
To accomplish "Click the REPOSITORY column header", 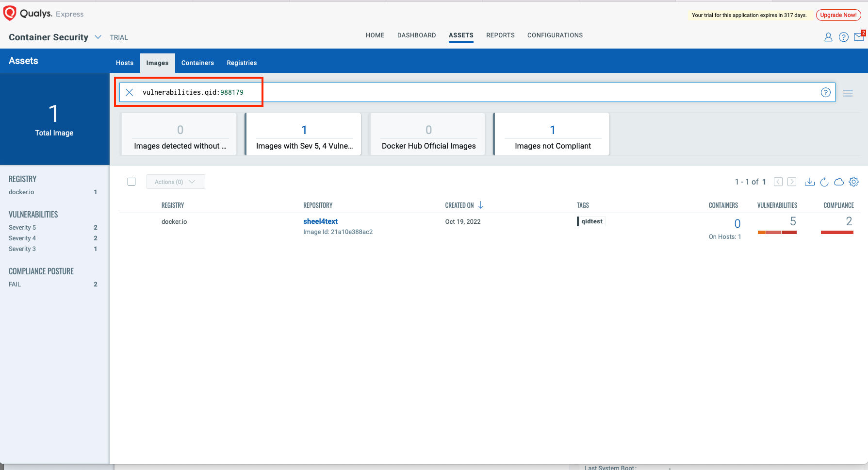I will click(x=318, y=205).
